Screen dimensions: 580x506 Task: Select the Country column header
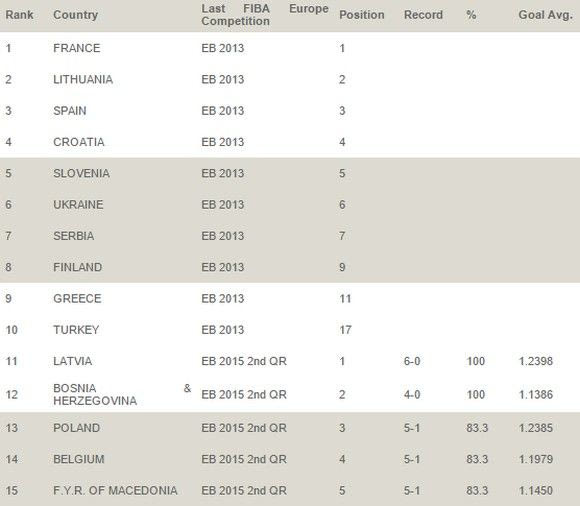pos(75,15)
